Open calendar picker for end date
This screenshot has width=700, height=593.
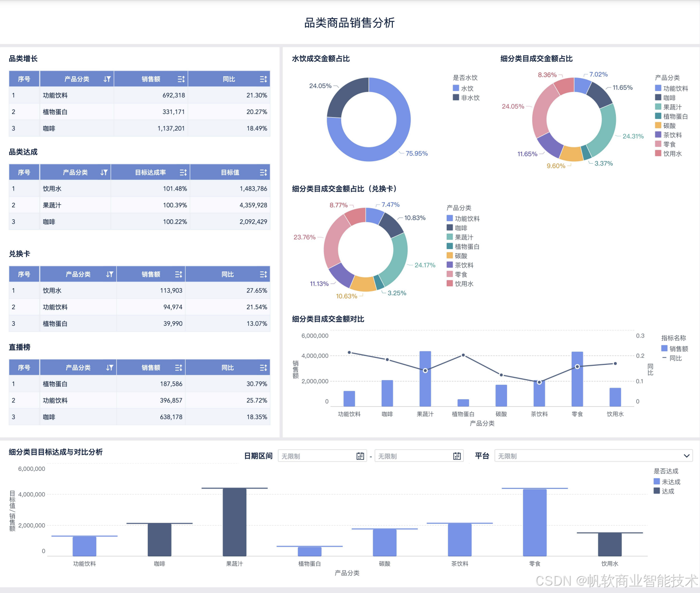[457, 456]
